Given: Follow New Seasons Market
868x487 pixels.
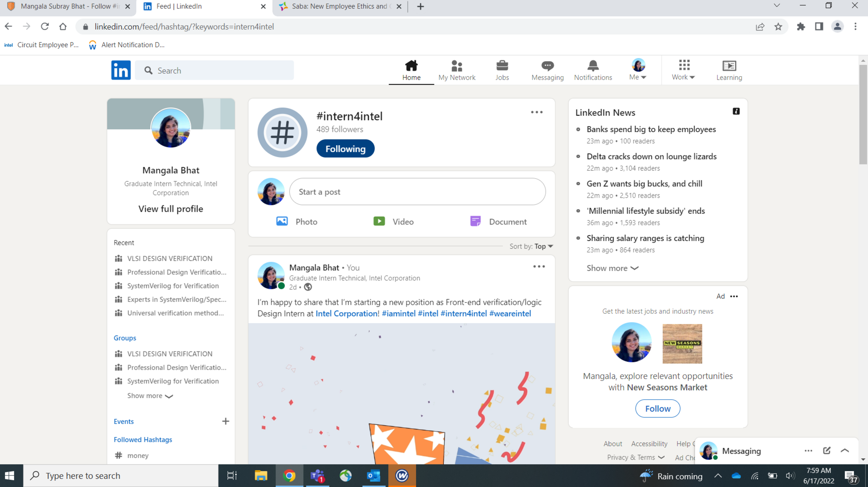Looking at the screenshot, I should [657, 409].
